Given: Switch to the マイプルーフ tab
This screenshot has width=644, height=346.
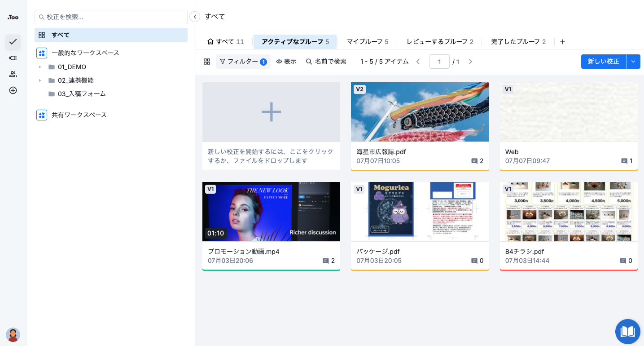Looking at the screenshot, I should pos(368,42).
